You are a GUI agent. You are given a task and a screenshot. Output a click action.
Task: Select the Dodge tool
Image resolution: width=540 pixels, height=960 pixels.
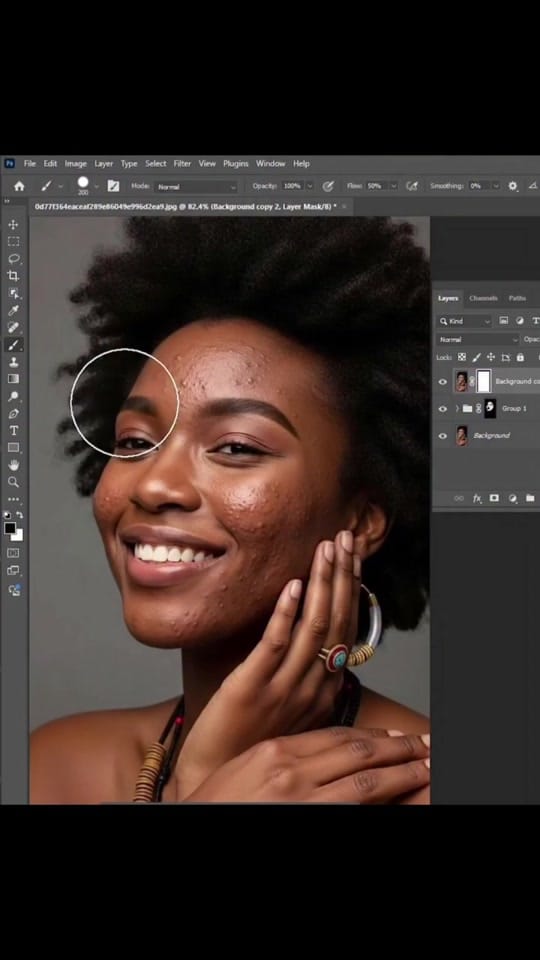[x=13, y=396]
